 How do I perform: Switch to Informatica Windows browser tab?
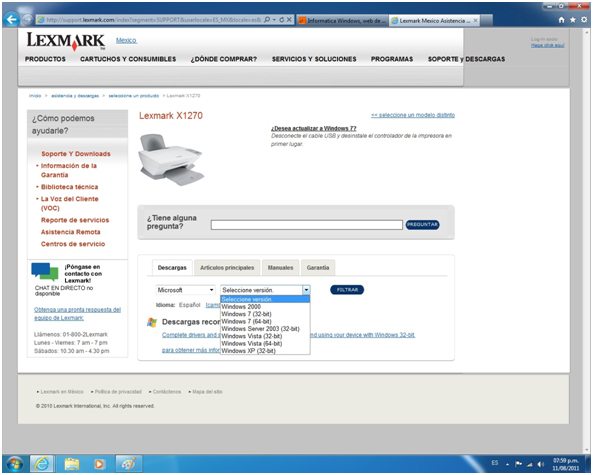(x=342, y=21)
